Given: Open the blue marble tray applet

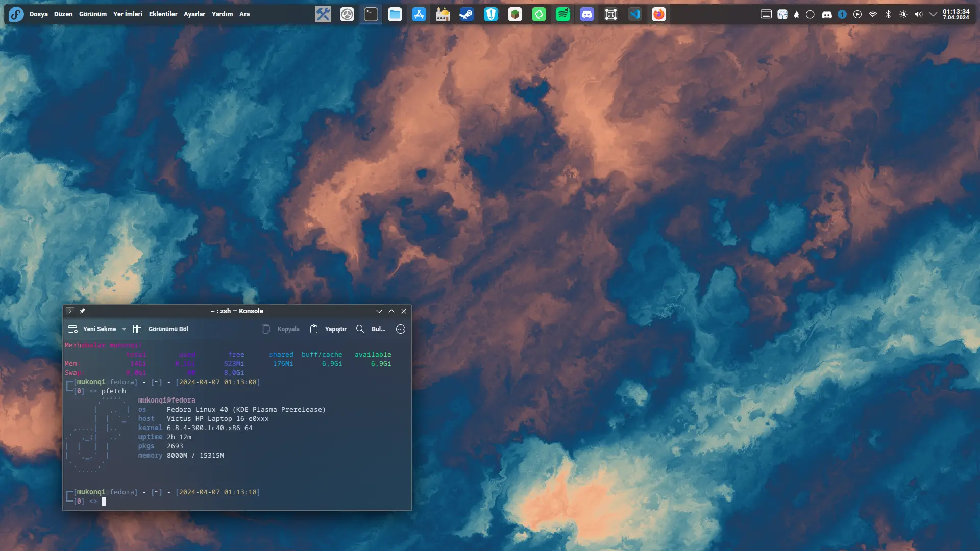Looking at the screenshot, I should (782, 14).
